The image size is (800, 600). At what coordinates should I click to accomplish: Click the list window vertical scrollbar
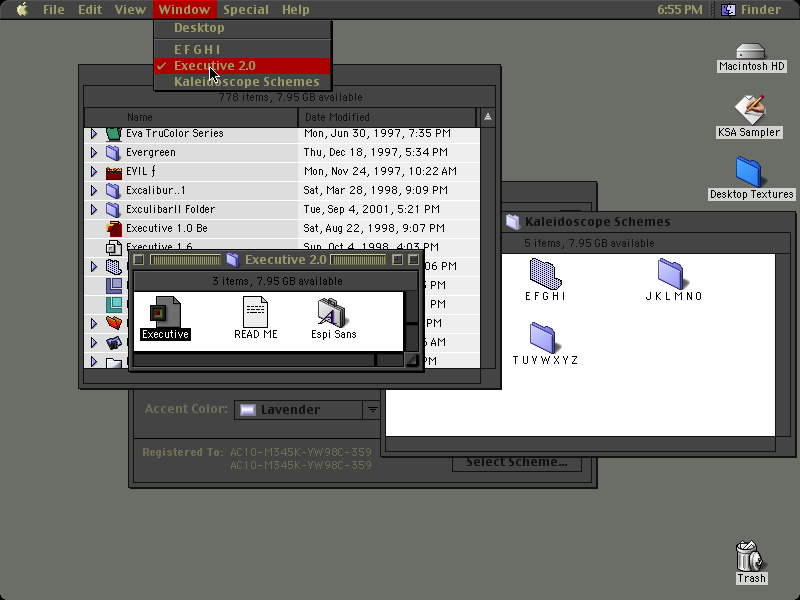[x=488, y=247]
